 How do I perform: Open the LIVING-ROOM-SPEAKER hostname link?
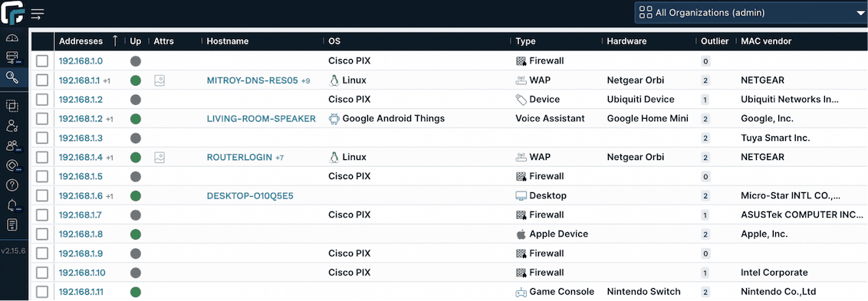point(261,119)
